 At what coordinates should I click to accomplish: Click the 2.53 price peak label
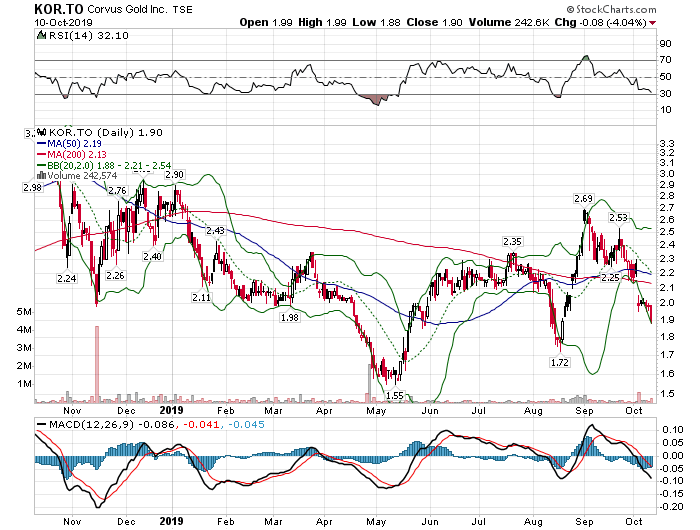pyautogui.click(x=618, y=217)
